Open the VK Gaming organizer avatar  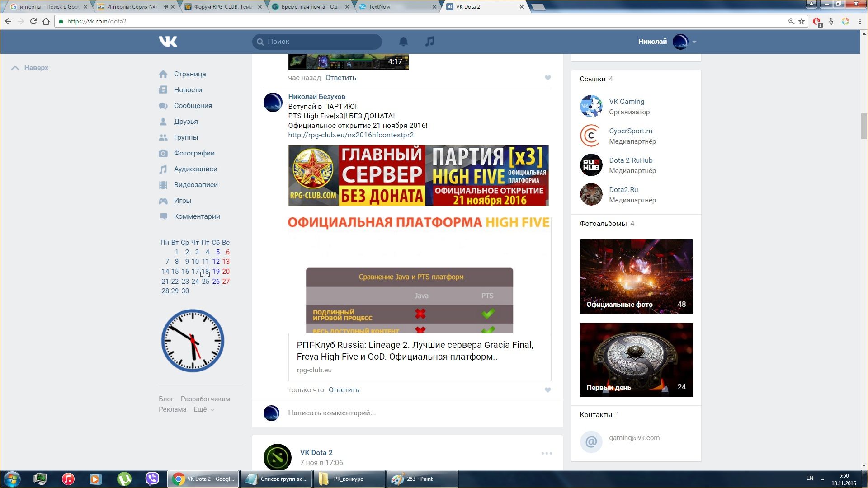(x=591, y=106)
